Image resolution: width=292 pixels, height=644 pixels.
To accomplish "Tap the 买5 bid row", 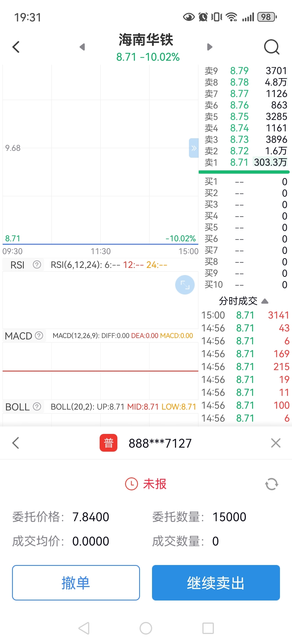I will [x=245, y=227].
